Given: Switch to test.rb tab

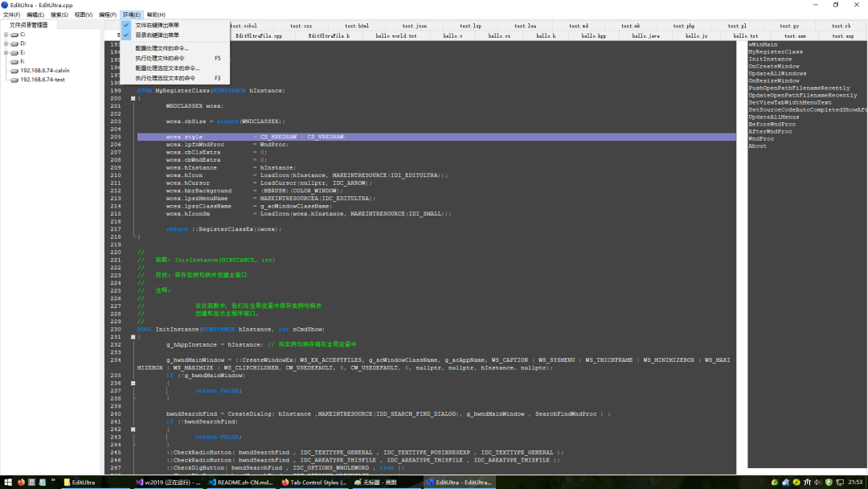Looking at the screenshot, I should click(841, 26).
